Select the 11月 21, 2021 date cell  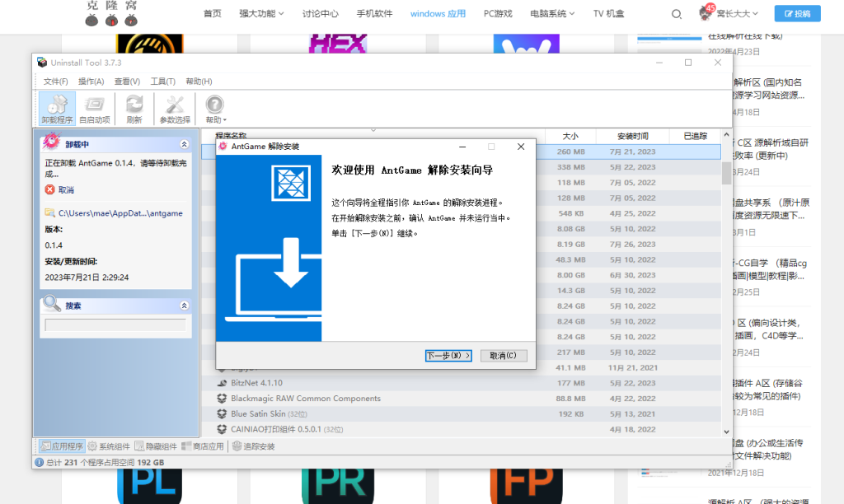coord(632,367)
